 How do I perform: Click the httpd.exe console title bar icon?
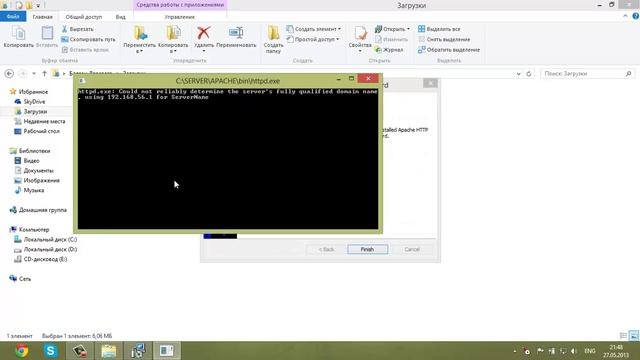click(x=82, y=81)
